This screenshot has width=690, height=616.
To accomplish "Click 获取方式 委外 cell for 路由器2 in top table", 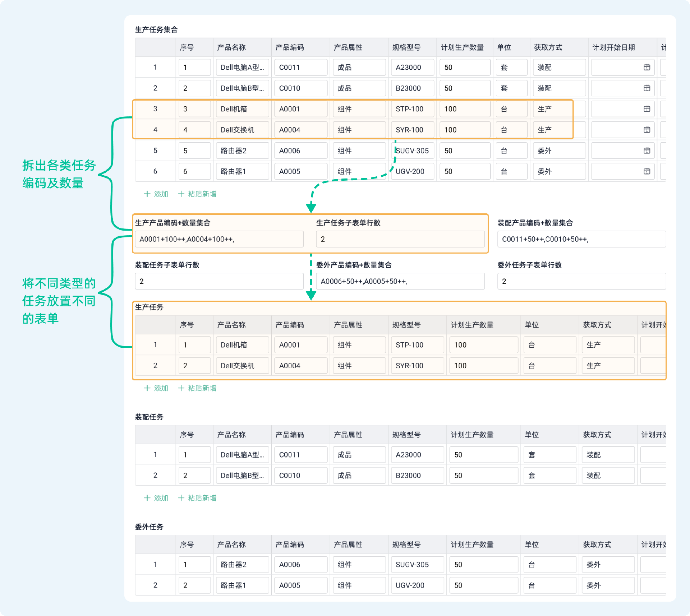I will [x=559, y=150].
